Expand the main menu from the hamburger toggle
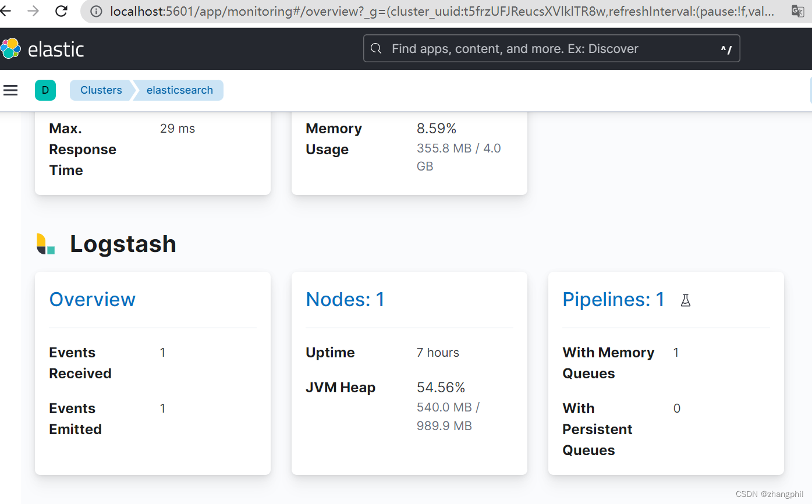This screenshot has height=504, width=812. click(10, 90)
